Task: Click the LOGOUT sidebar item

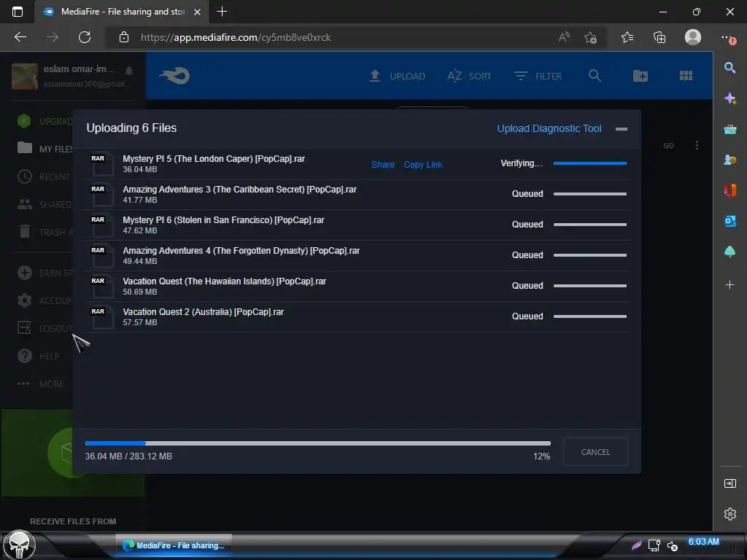Action: (45, 328)
